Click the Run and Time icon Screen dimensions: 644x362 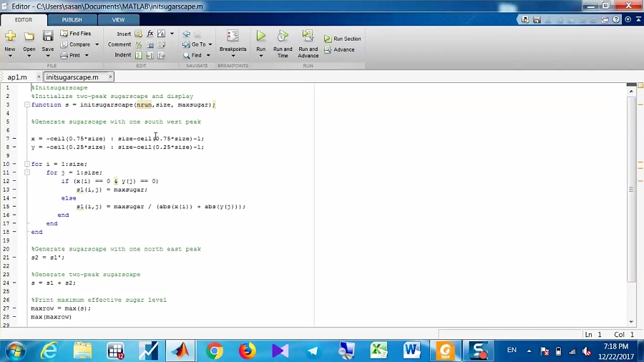point(283,36)
